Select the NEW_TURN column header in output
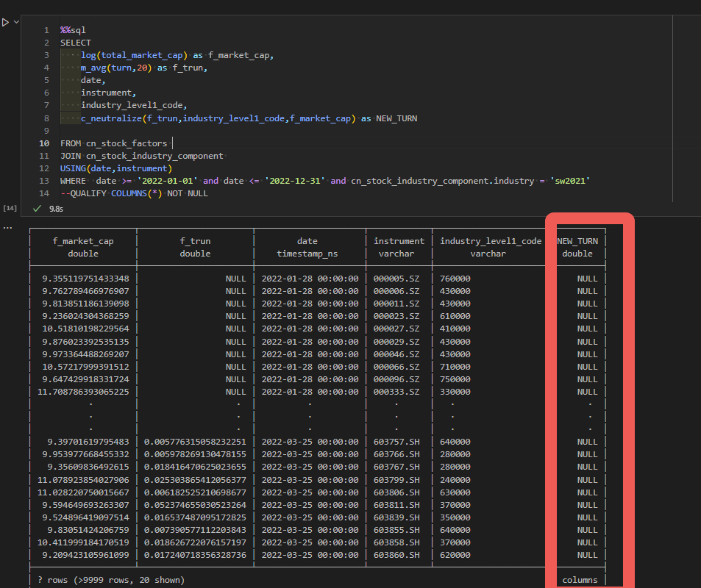The height and width of the screenshot is (588, 701). (x=577, y=241)
